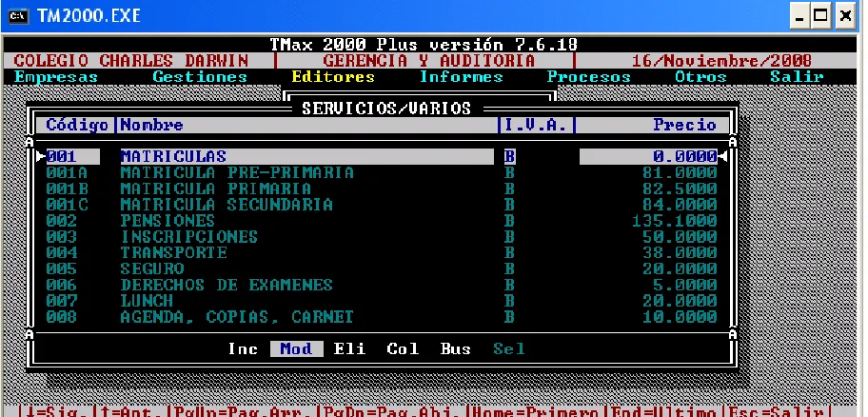This screenshot has width=868, height=417.
Task: Select the MATRICULA SECUNDARIA row
Action: click(x=382, y=205)
